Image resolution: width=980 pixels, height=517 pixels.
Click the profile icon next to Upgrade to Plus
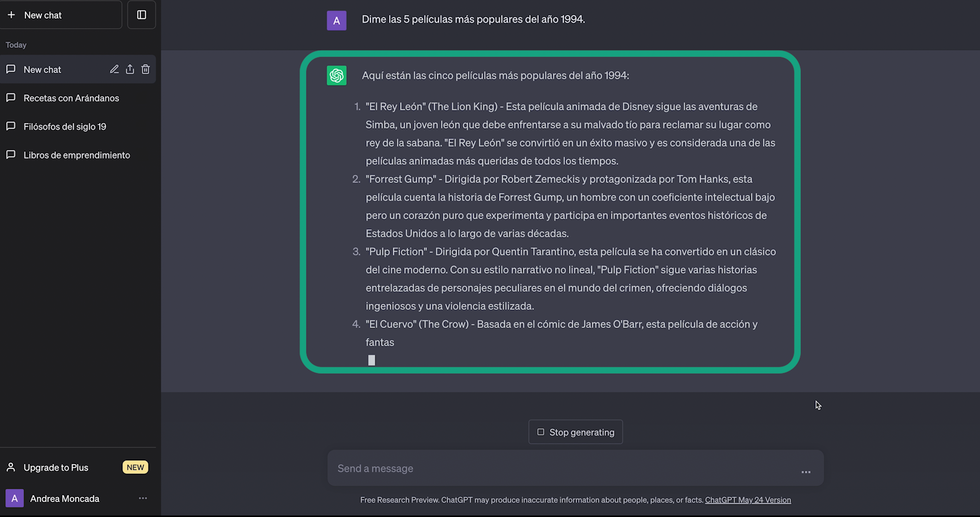pyautogui.click(x=11, y=467)
